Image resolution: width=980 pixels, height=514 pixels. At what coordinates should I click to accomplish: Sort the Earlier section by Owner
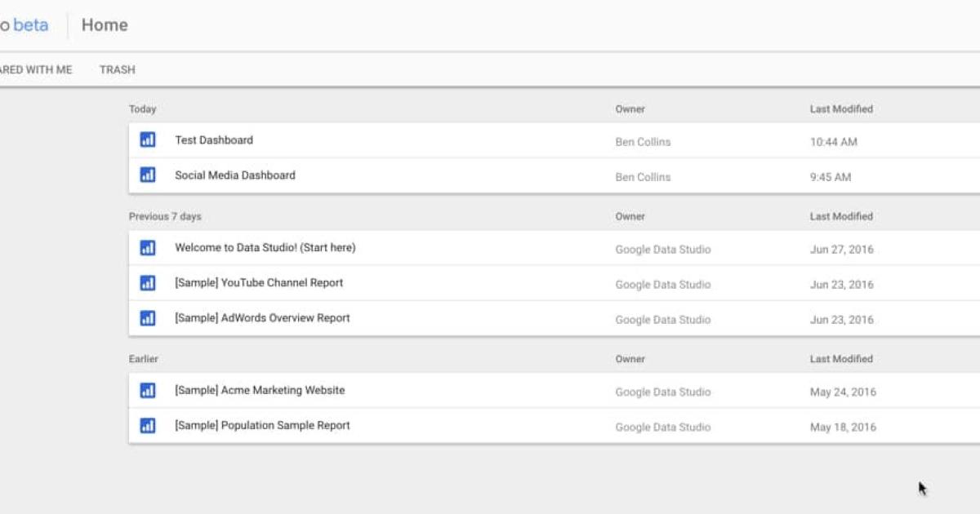[630, 358]
